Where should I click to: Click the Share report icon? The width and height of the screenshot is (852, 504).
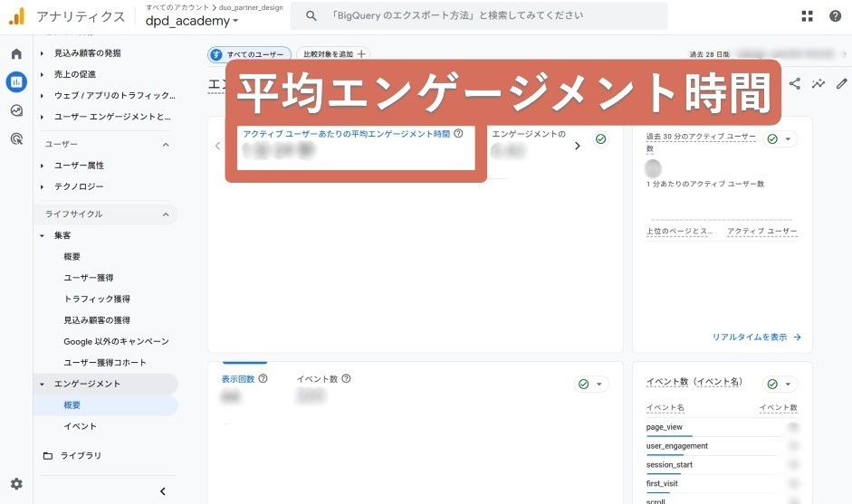(795, 84)
